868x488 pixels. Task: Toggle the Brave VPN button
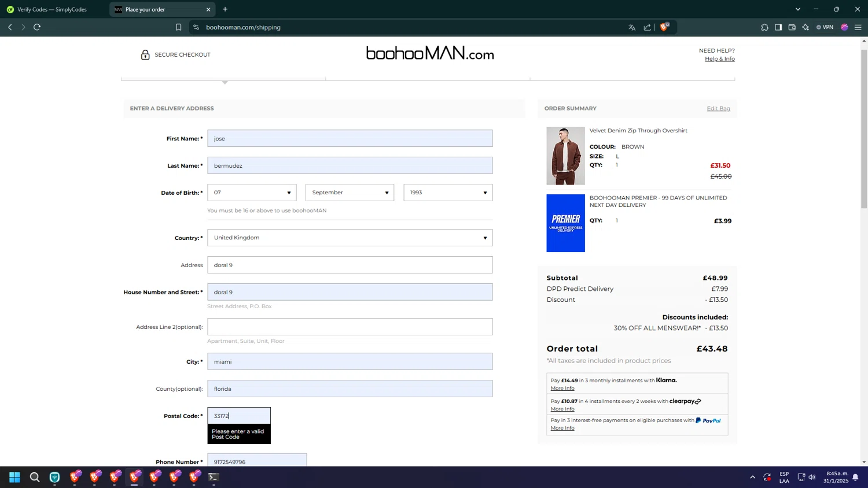point(825,27)
